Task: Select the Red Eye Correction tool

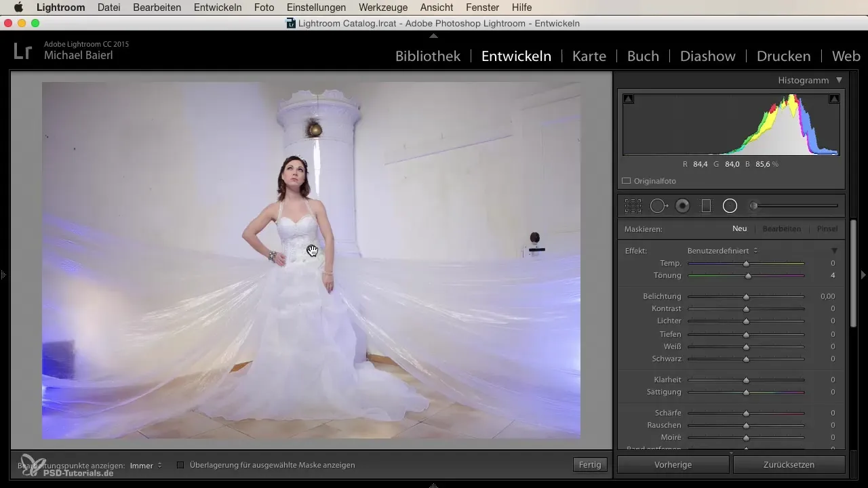Action: [x=683, y=205]
